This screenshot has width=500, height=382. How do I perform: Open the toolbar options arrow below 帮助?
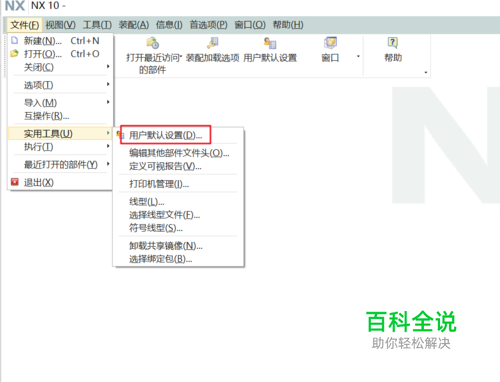pyautogui.click(x=426, y=72)
